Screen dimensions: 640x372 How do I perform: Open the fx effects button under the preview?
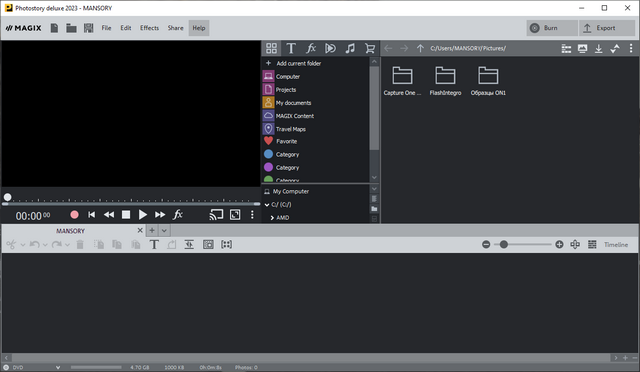(x=178, y=214)
